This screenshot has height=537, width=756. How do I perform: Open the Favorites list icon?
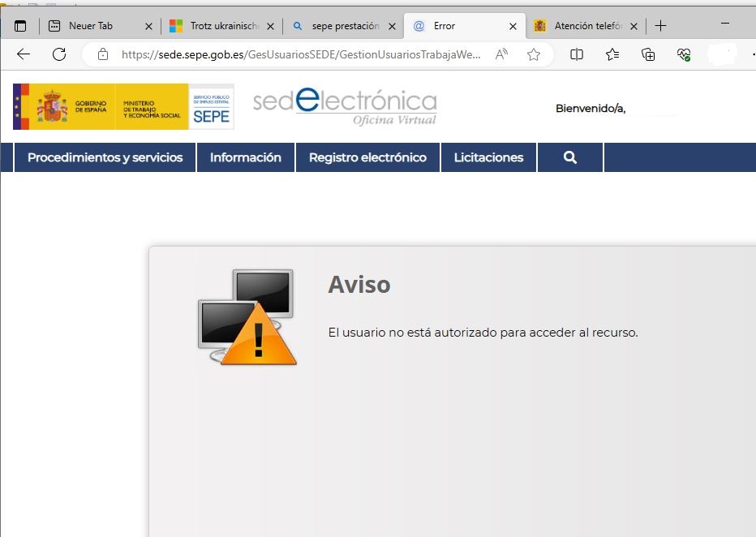click(612, 54)
